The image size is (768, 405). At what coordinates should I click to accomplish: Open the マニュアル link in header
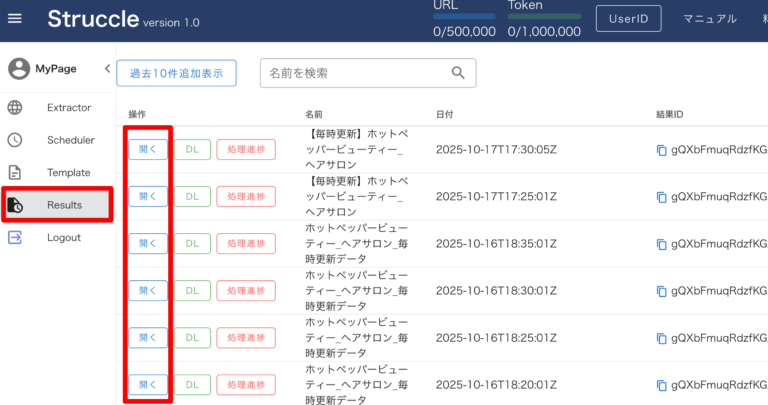(709, 19)
